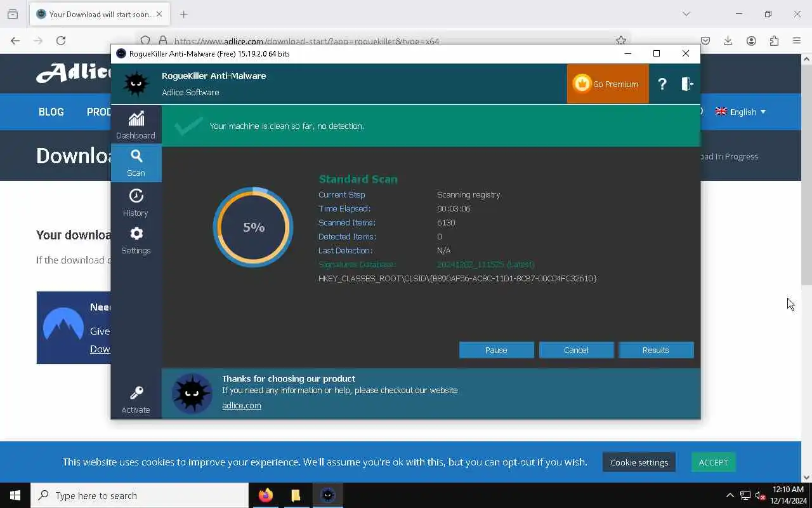The width and height of the screenshot is (812, 508).
Task: Open the English language dropdown
Action: [740, 112]
